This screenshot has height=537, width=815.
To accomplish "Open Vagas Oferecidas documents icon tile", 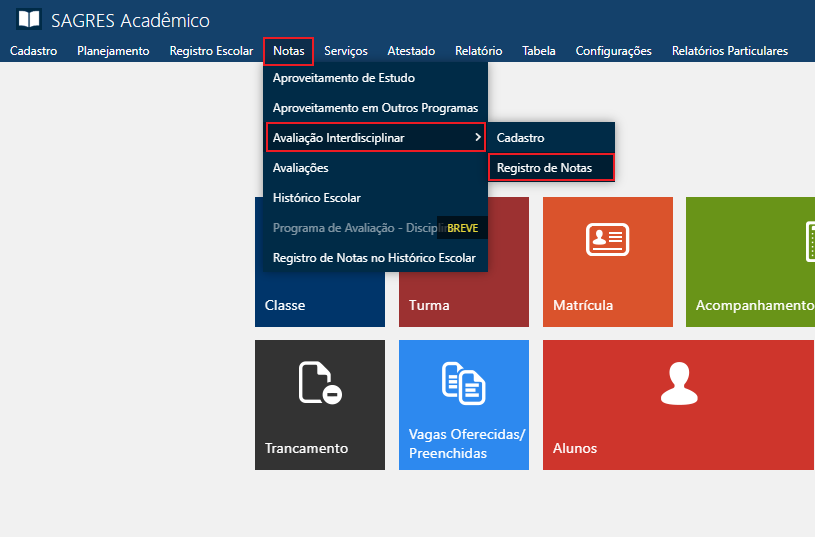I will click(x=463, y=383).
